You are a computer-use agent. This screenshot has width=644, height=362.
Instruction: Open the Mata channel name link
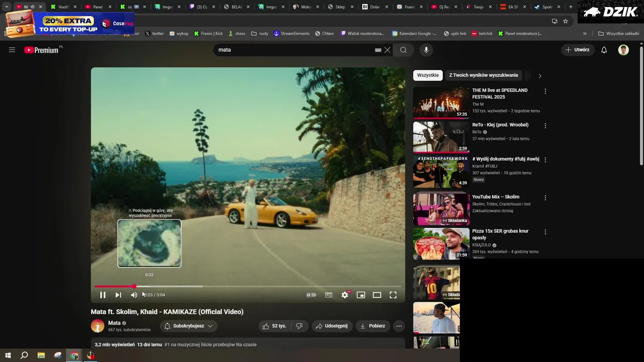pos(114,323)
